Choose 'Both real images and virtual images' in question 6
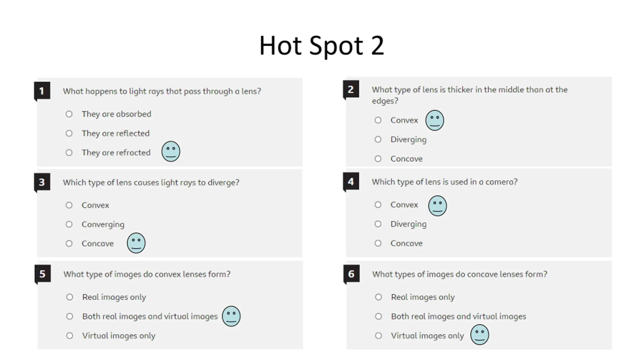The width and height of the screenshot is (644, 362). (x=378, y=316)
